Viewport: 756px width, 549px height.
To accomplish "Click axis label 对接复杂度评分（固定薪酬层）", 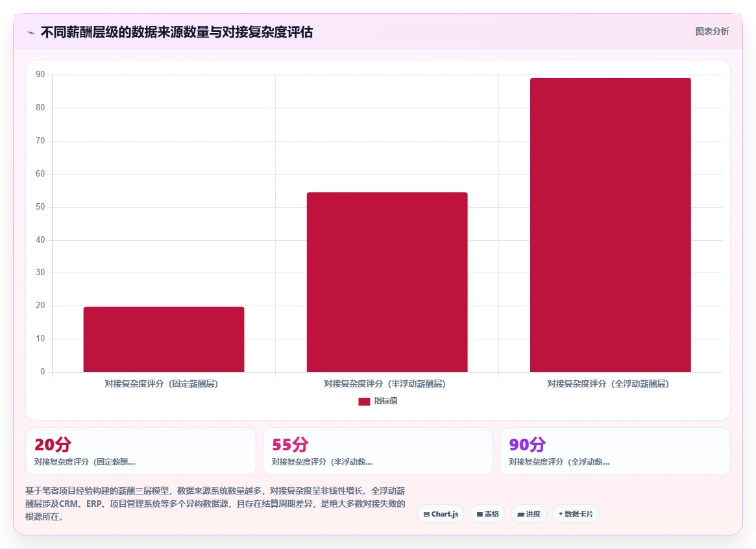I will 161,384.
